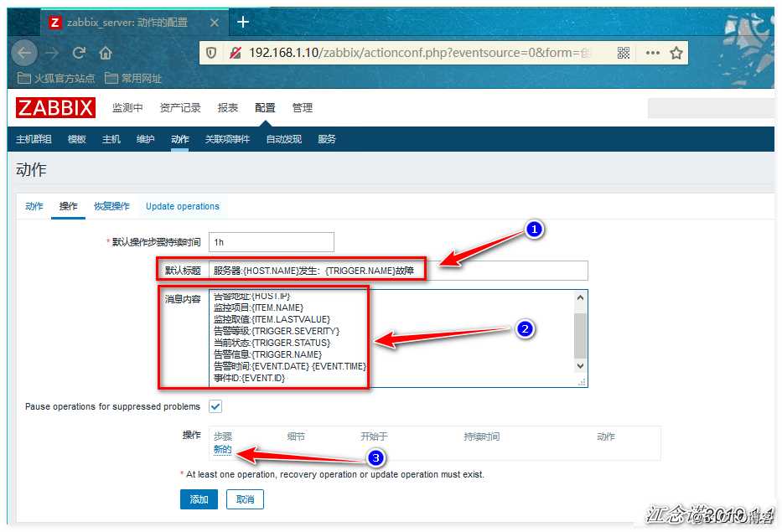This screenshot has width=782, height=532.
Task: Click the 细节 column header
Action: [296, 436]
